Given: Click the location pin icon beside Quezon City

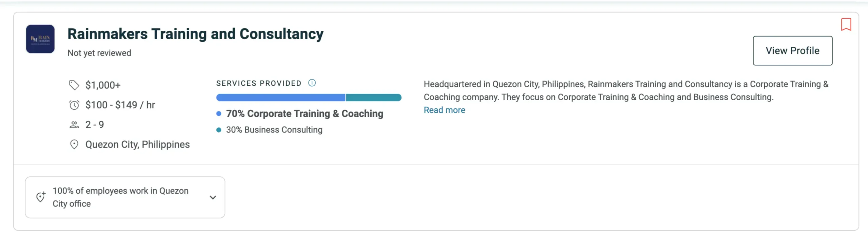Looking at the screenshot, I should (74, 145).
